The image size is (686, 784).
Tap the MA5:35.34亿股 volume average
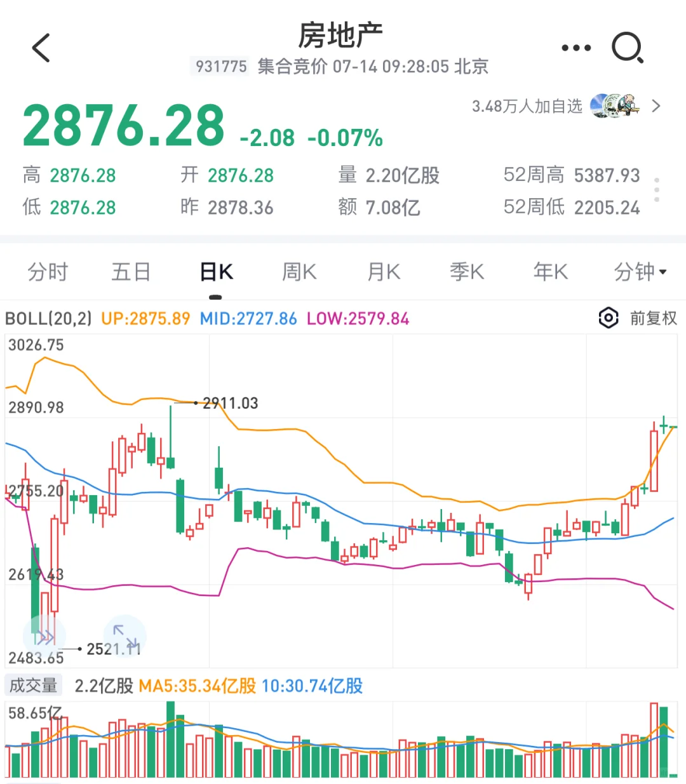197,686
